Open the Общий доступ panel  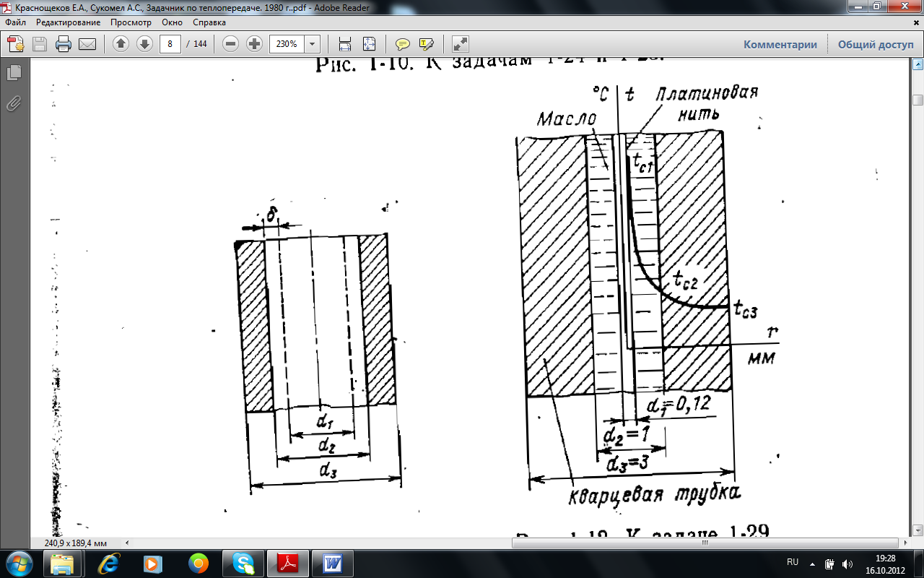(x=876, y=44)
